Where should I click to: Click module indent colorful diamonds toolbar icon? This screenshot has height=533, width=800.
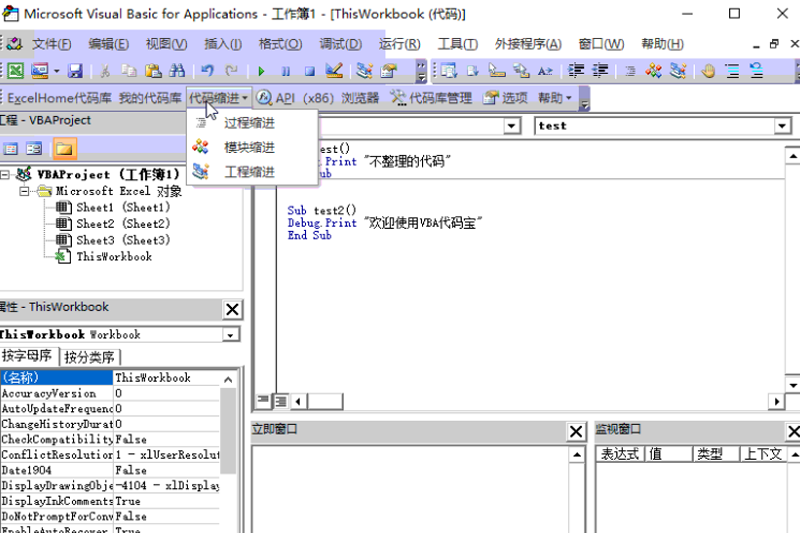[x=654, y=70]
